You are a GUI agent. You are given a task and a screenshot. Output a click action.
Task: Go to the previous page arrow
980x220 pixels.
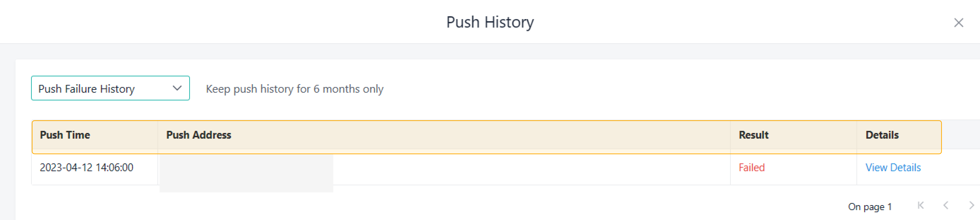click(x=946, y=205)
